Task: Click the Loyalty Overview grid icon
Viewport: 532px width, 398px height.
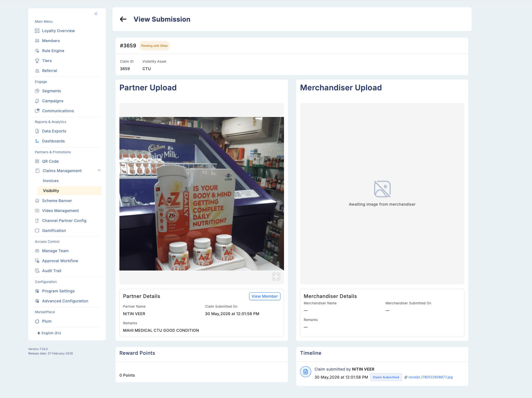Action: click(x=37, y=31)
